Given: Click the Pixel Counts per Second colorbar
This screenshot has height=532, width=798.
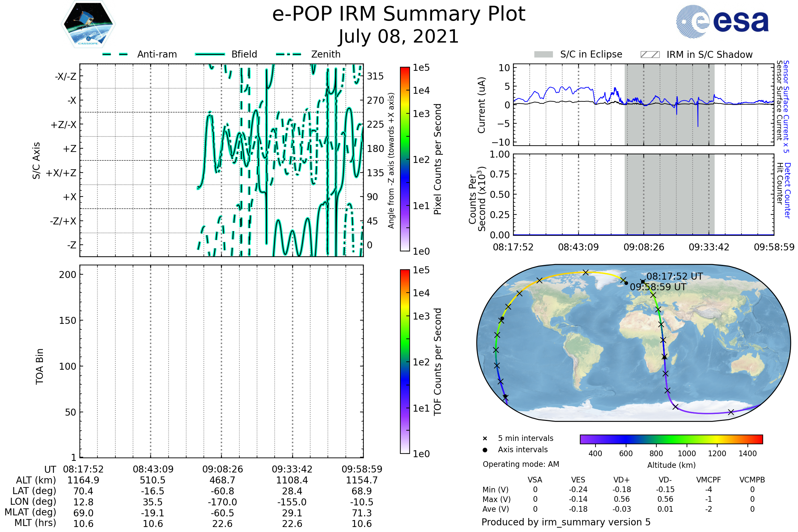Looking at the screenshot, I should click(405, 159).
